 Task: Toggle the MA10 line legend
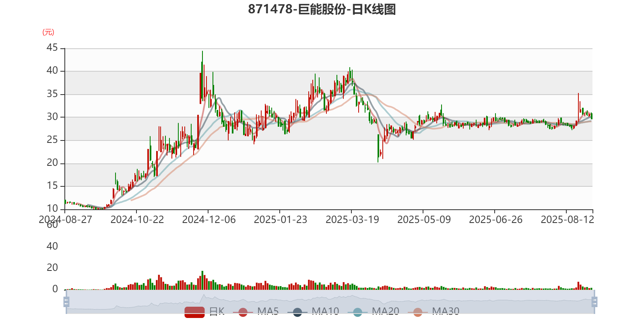314,312
